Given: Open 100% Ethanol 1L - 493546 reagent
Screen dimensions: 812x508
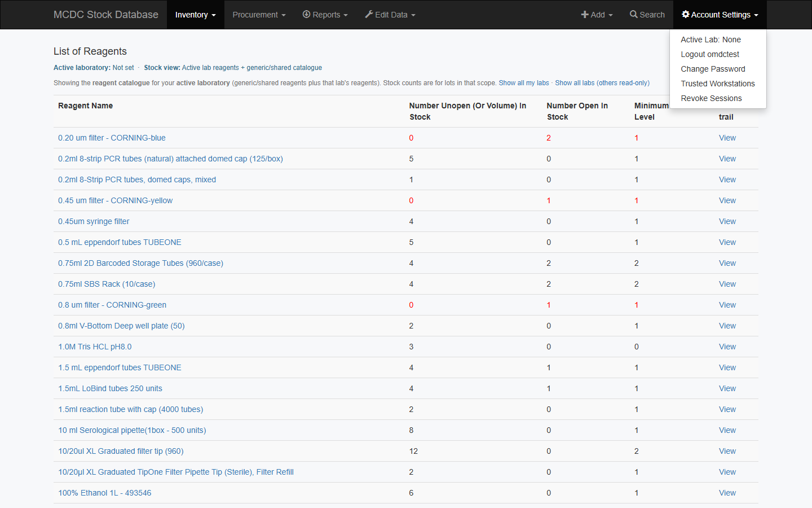Looking at the screenshot, I should coord(105,493).
